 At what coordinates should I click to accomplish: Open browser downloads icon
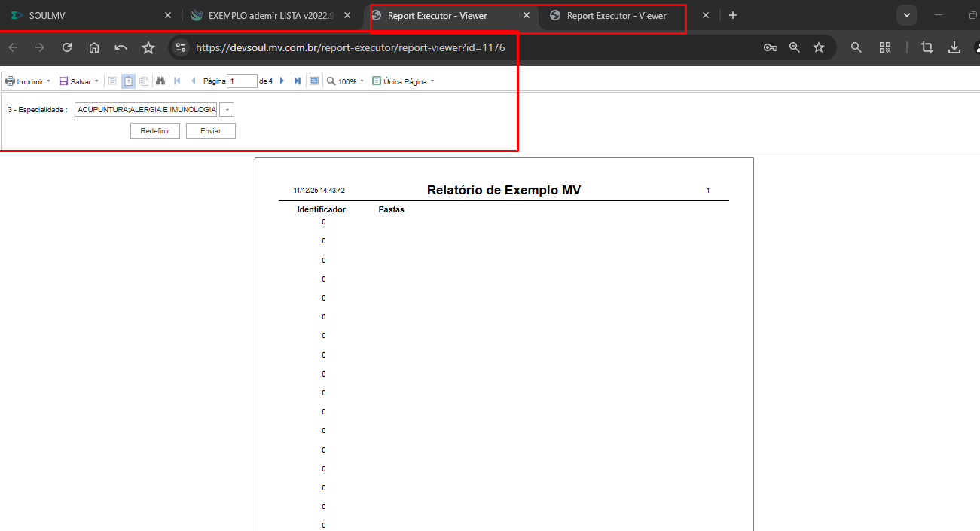coord(954,47)
